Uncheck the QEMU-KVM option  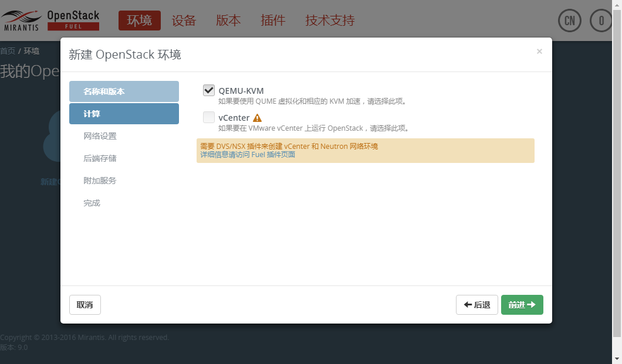tap(209, 90)
